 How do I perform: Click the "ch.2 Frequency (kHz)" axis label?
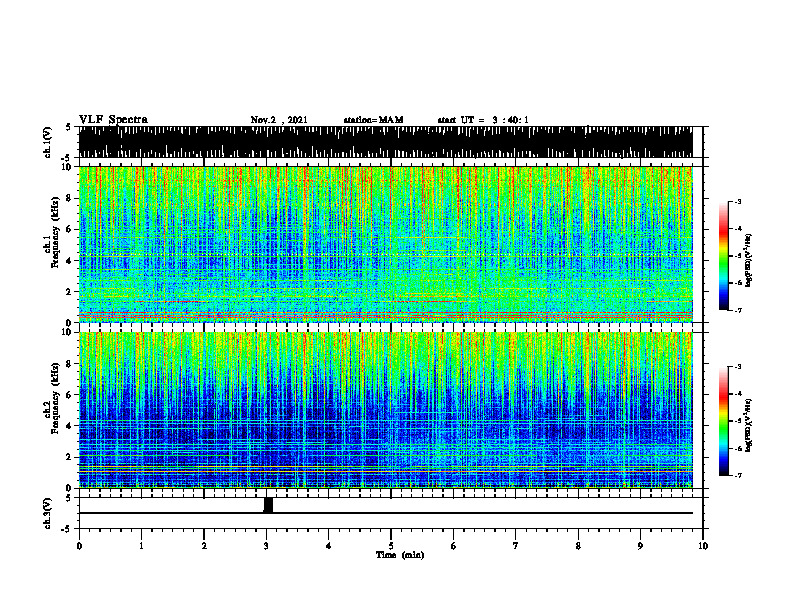pyautogui.click(x=52, y=398)
